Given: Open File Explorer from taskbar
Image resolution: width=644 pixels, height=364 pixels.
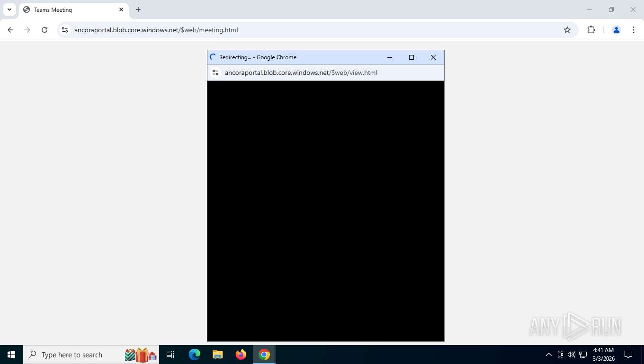Looking at the screenshot, I should [x=217, y=355].
